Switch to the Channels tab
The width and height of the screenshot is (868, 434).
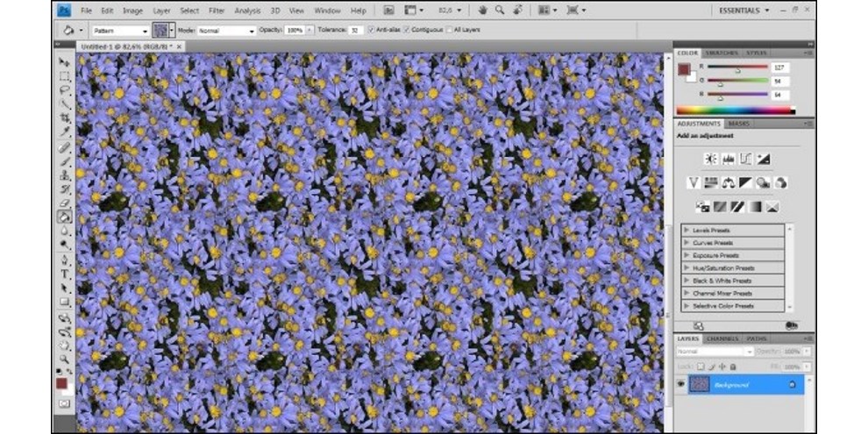pyautogui.click(x=722, y=338)
